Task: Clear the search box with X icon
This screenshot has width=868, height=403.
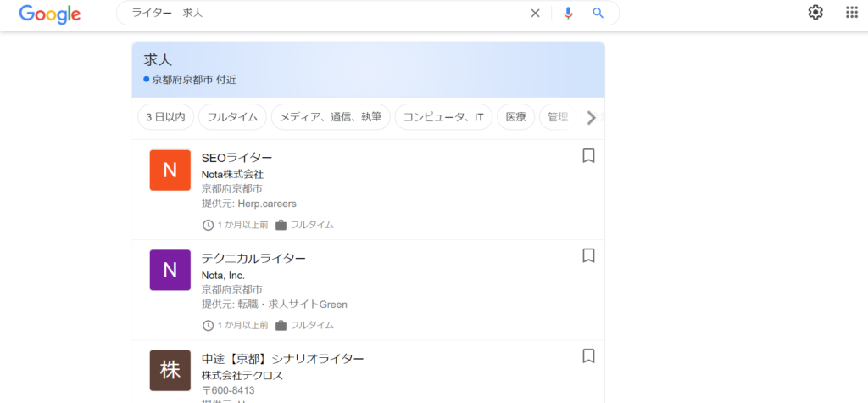Action: [536, 14]
